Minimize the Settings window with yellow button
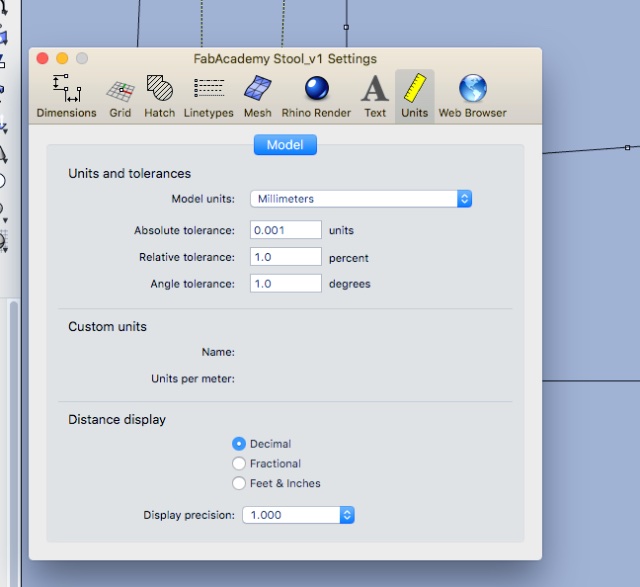 62,58
